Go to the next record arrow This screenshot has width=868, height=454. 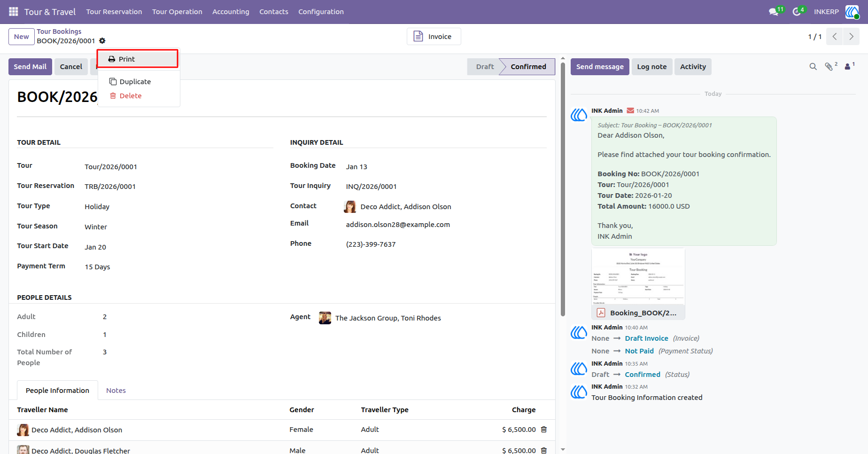[x=851, y=37]
